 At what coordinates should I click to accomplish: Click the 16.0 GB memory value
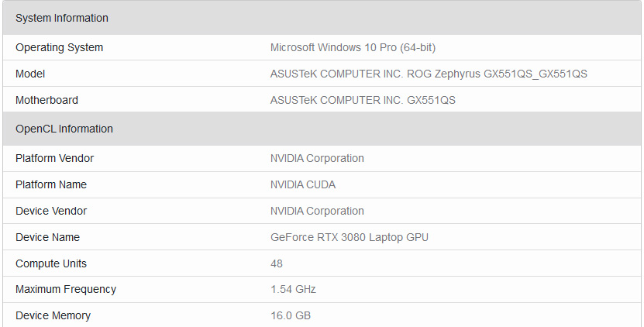tap(291, 316)
